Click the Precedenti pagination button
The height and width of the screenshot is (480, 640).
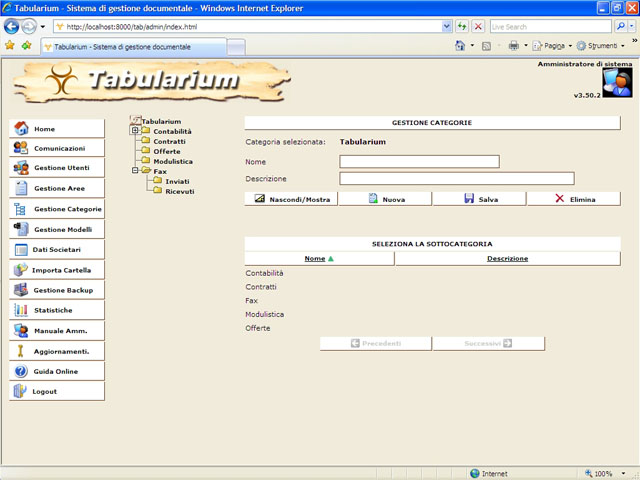pos(376,343)
